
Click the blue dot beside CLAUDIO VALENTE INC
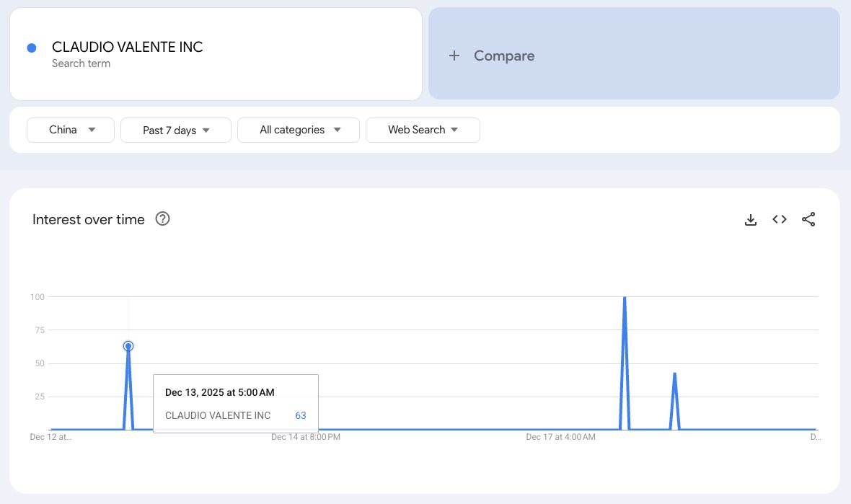(x=30, y=46)
